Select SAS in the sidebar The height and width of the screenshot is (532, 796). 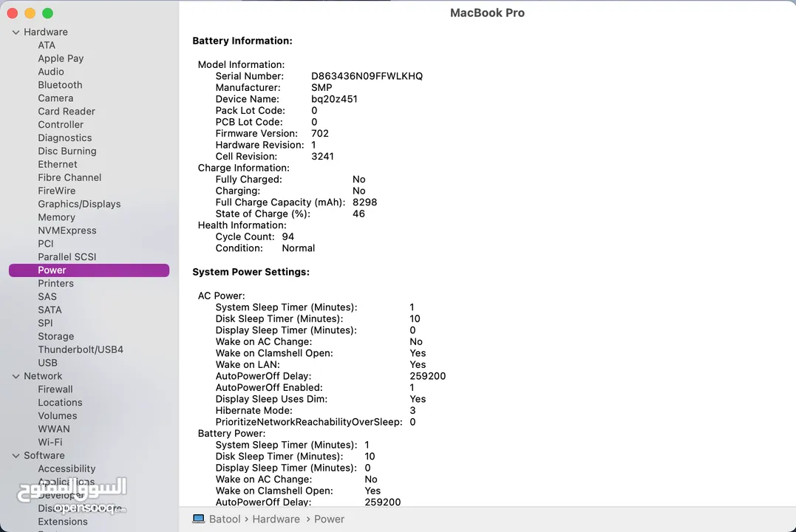click(47, 296)
